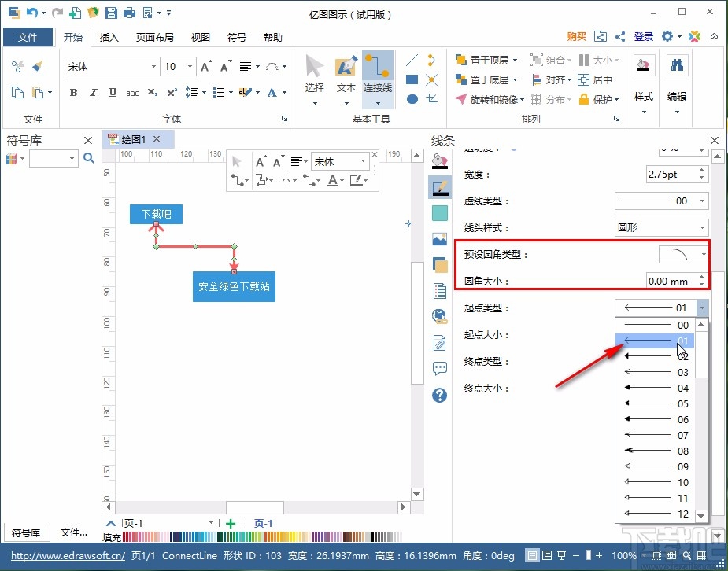The image size is (728, 571).
Task: Click the Undo icon in title bar
Action: [32, 13]
